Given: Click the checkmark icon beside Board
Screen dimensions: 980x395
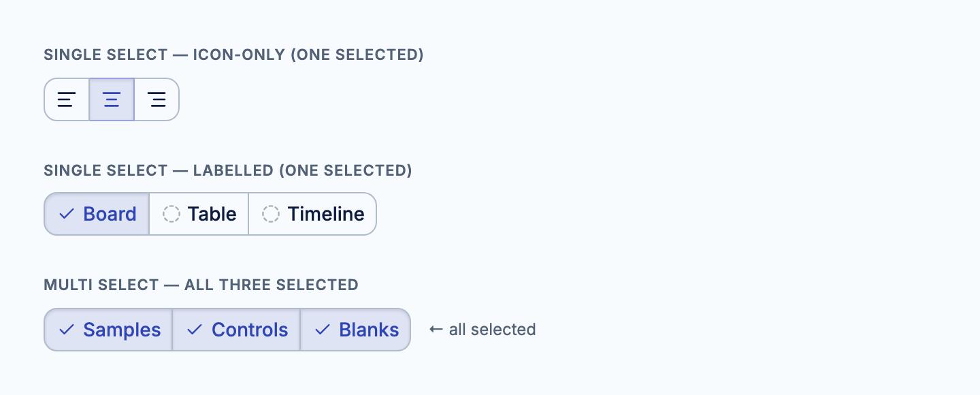Looking at the screenshot, I should click(67, 214).
